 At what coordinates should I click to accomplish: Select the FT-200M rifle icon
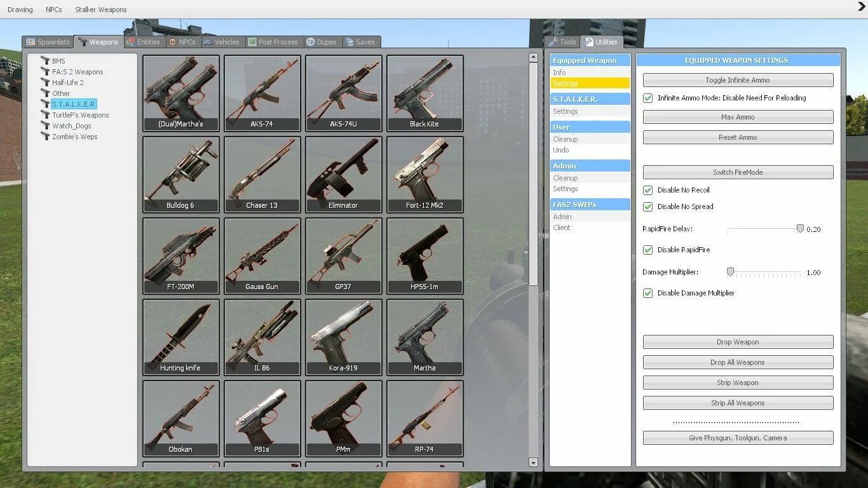point(181,255)
